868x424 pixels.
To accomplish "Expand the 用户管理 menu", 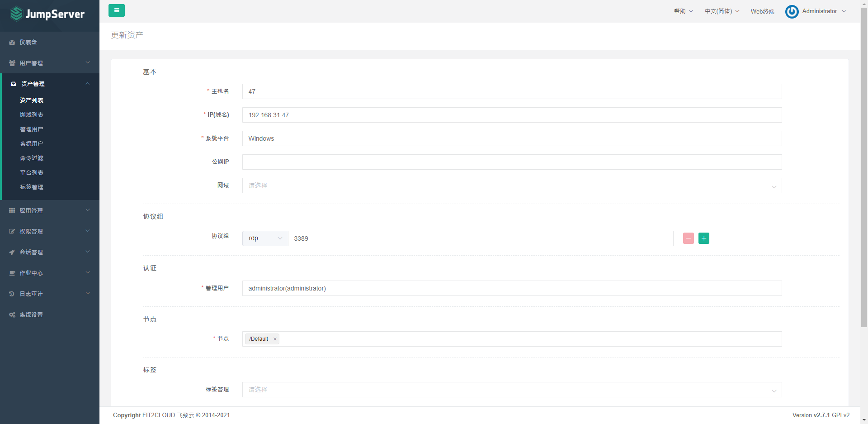I will [x=50, y=63].
